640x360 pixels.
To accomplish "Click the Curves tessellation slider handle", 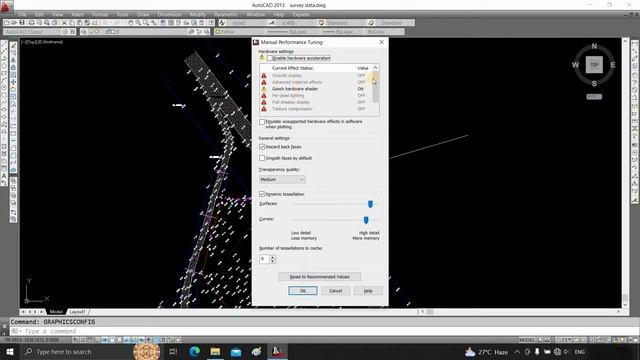I will click(x=366, y=220).
